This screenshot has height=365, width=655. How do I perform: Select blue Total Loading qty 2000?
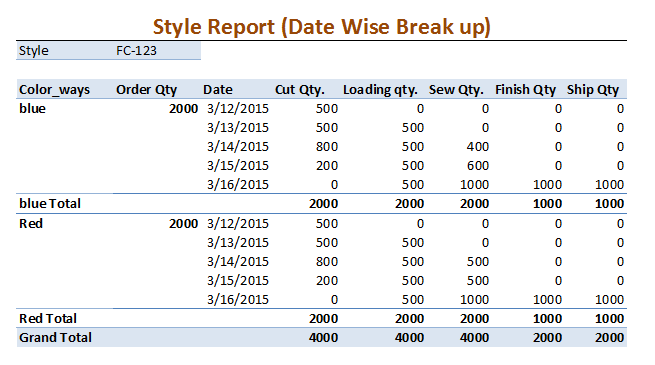point(409,203)
